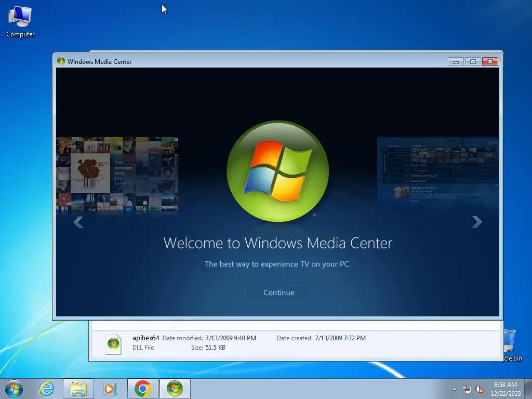Click the Date created value 7/13/2009 7:32 PM

(340, 338)
